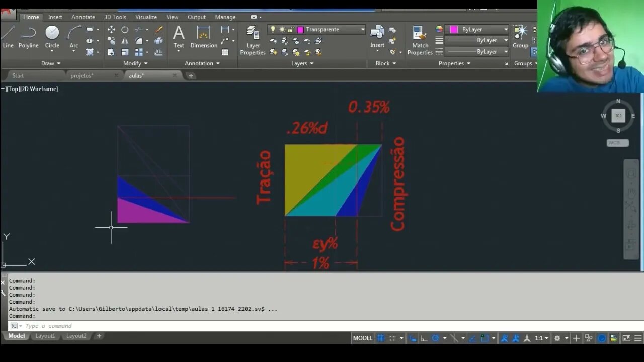Activate the Circle tool
Screen dimensions: 644x362
[x=52, y=37]
